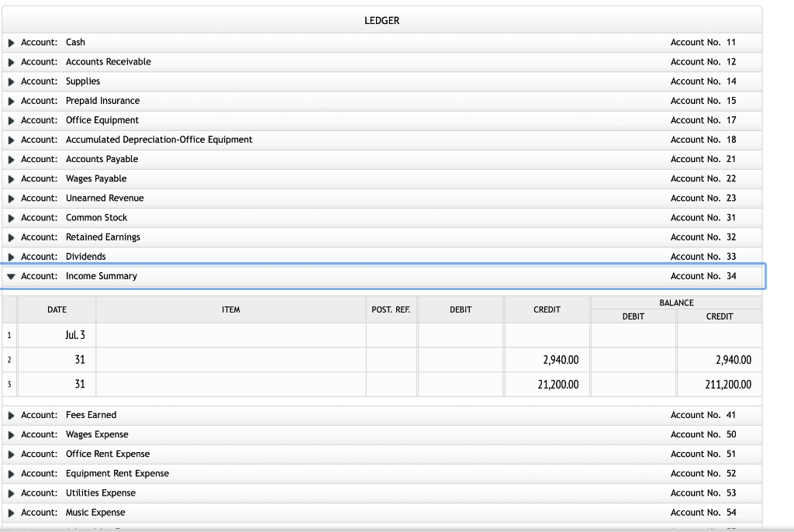Expand the Unearned Revenue account
The image size is (794, 532).
[x=10, y=198]
